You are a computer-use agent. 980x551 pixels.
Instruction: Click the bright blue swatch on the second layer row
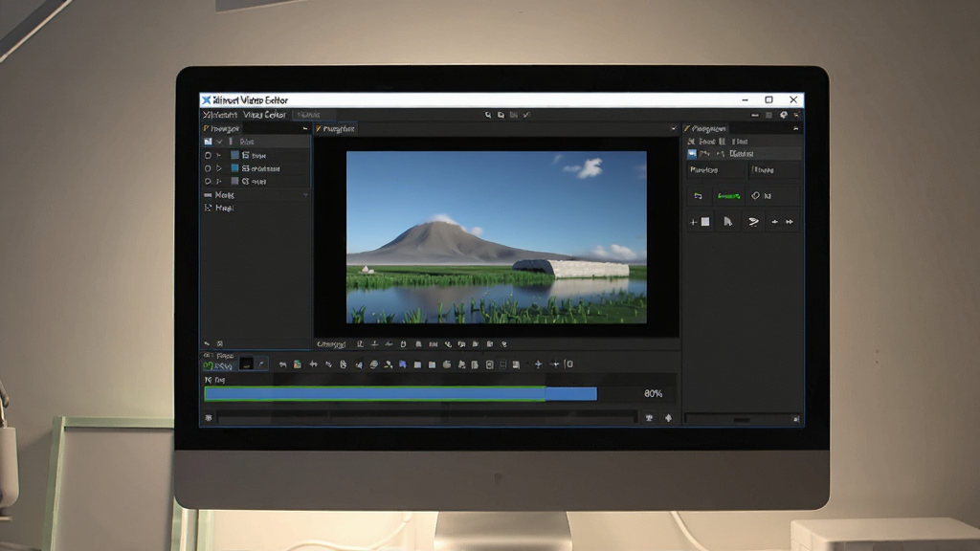pos(235,168)
